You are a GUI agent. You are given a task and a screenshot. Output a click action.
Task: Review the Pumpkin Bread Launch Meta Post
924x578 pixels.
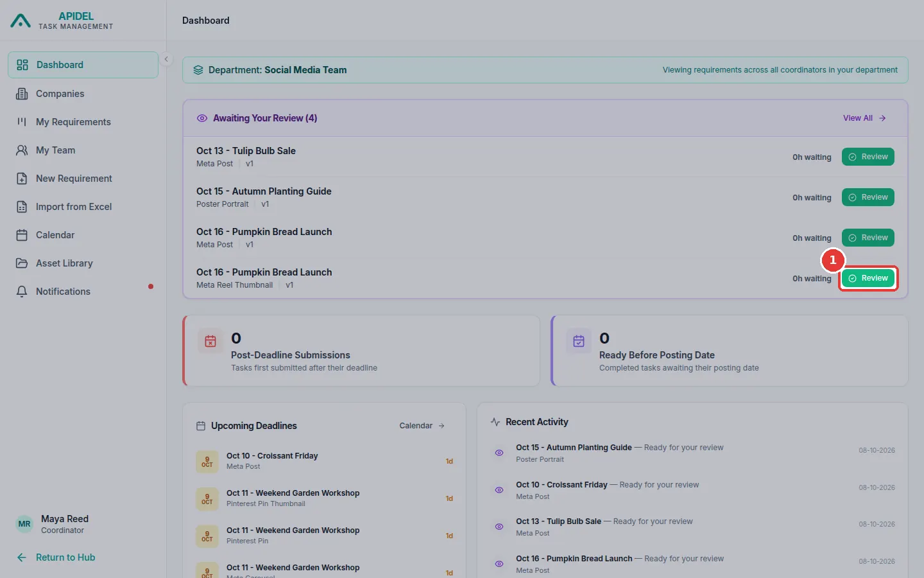click(x=868, y=238)
